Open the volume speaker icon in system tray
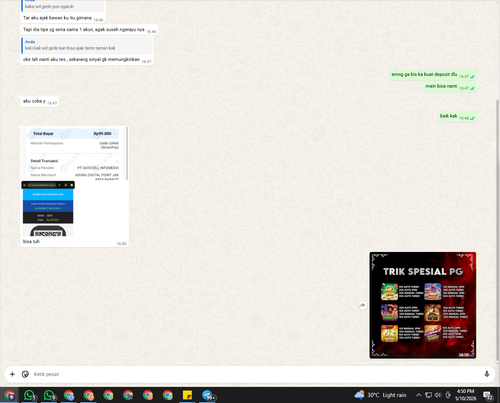This screenshot has height=403, width=500. pos(438,395)
